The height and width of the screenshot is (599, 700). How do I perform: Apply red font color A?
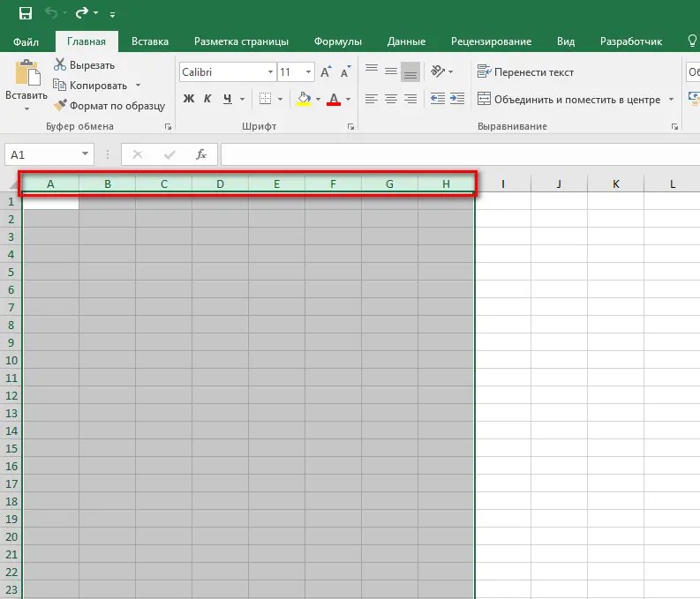pyautogui.click(x=334, y=99)
